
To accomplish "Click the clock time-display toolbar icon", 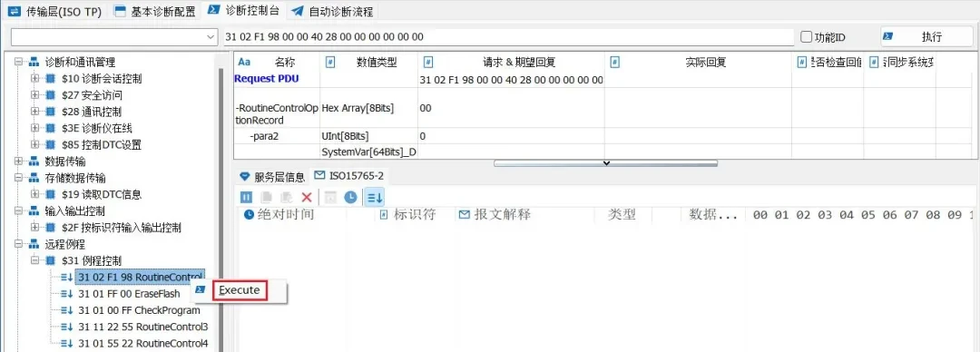I will point(350,198).
